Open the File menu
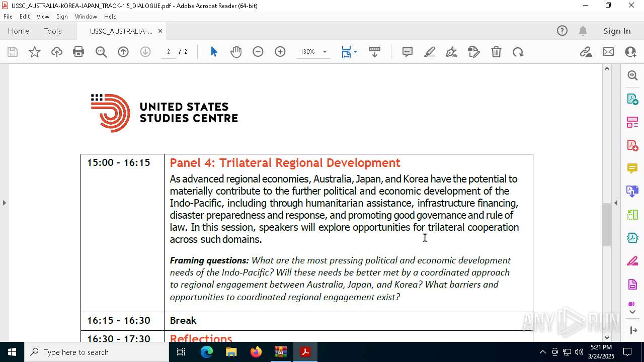 [8, 17]
